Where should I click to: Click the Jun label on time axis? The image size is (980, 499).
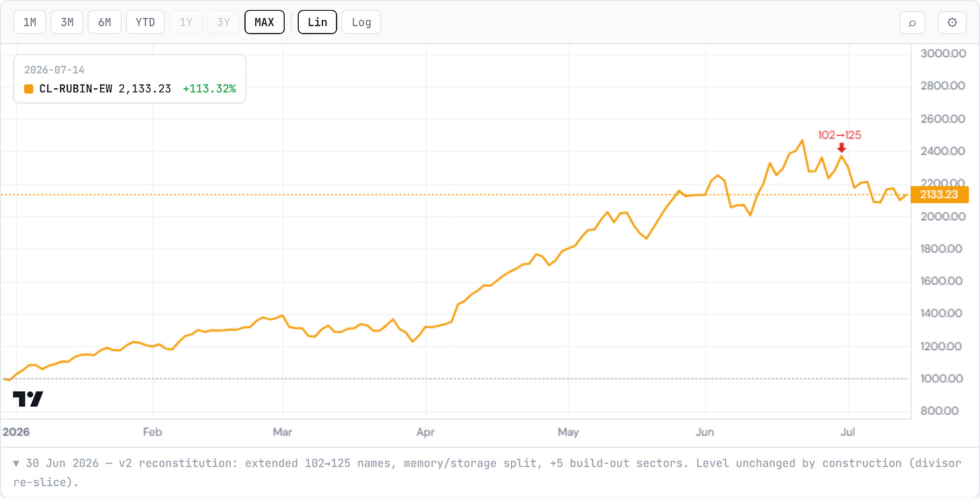(x=706, y=432)
